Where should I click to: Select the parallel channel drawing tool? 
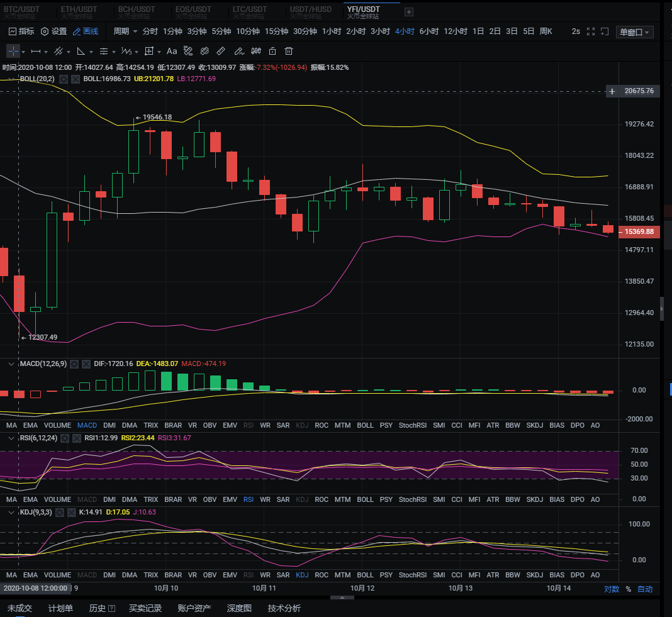(x=59, y=52)
